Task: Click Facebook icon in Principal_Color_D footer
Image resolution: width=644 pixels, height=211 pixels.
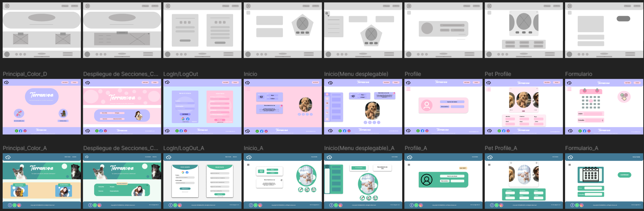Action: pyautogui.click(x=21, y=131)
